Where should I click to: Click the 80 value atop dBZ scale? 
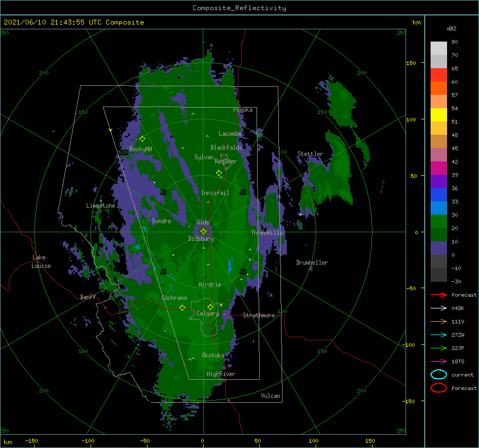[x=455, y=42]
